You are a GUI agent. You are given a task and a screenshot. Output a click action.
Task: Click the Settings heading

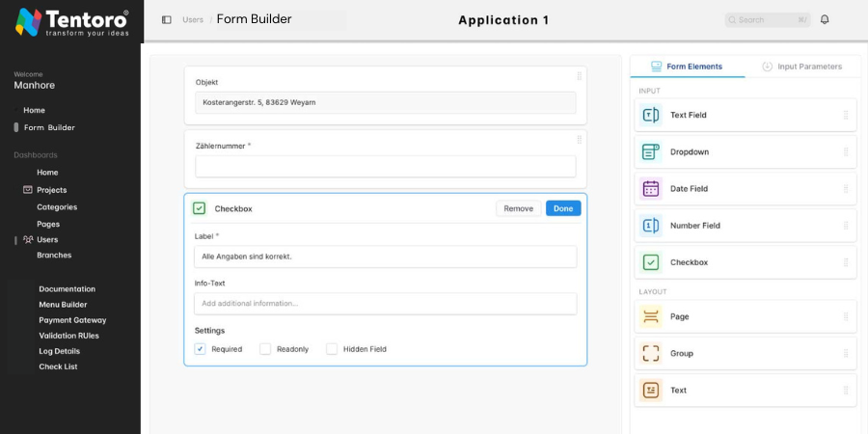coord(210,331)
